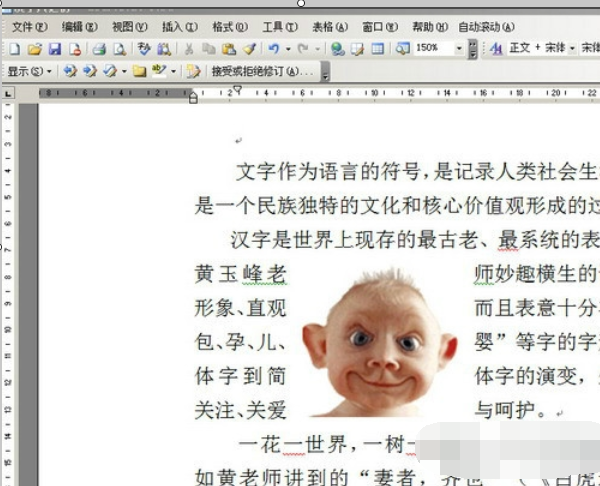
Task: Click the tab stop selector on ruler
Action: point(8,93)
